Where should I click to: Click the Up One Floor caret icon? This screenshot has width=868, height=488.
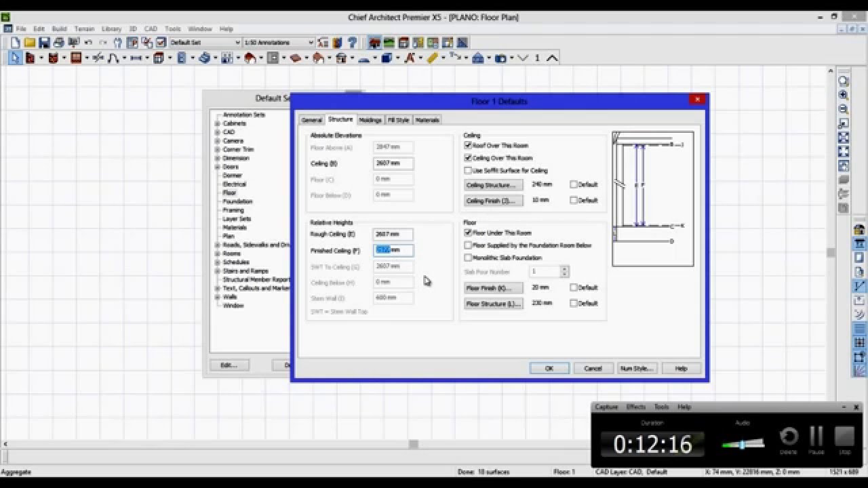pyautogui.click(x=552, y=58)
